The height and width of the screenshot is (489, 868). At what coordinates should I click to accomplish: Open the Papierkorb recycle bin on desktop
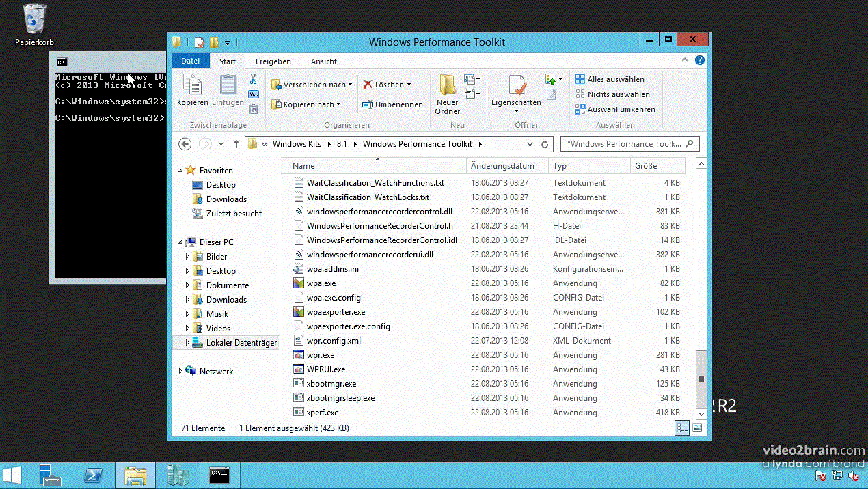point(35,25)
